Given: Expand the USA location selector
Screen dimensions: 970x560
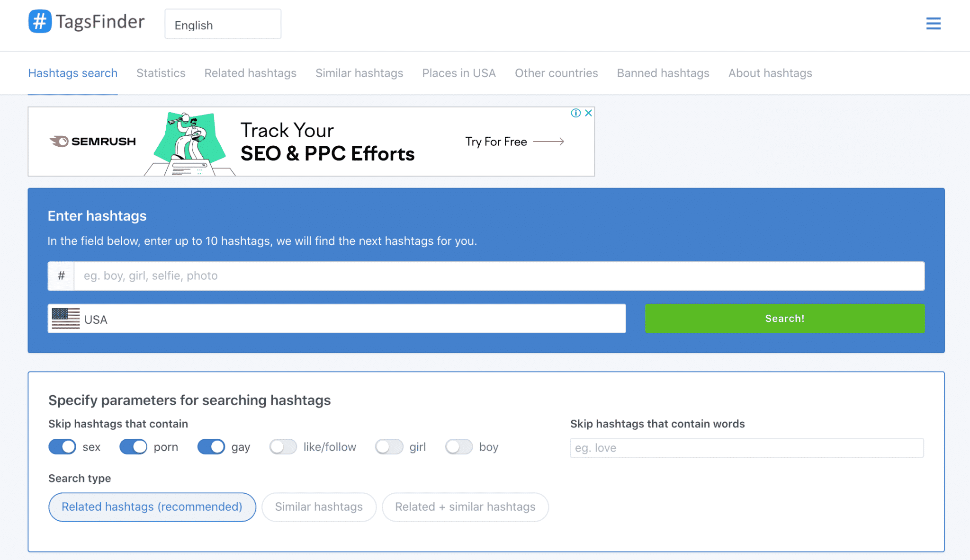Looking at the screenshot, I should (x=337, y=319).
